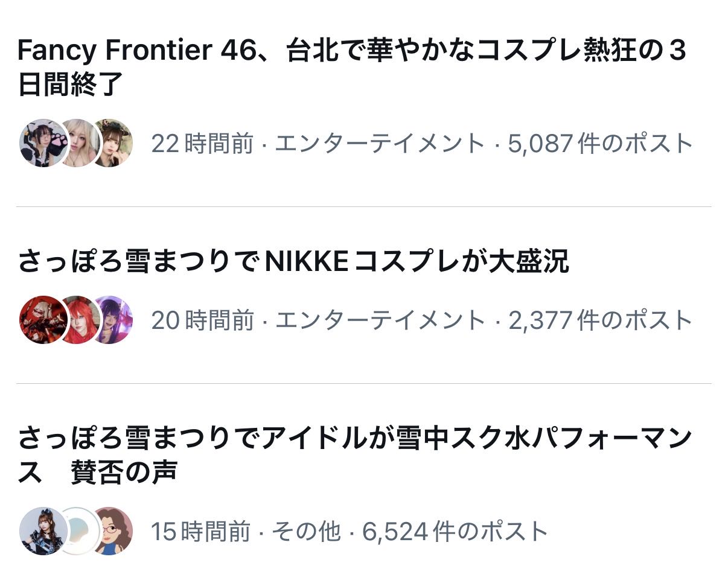
Task: Tap the cat-paw glove avatar under Fancy Frontier
Action: coord(43,143)
